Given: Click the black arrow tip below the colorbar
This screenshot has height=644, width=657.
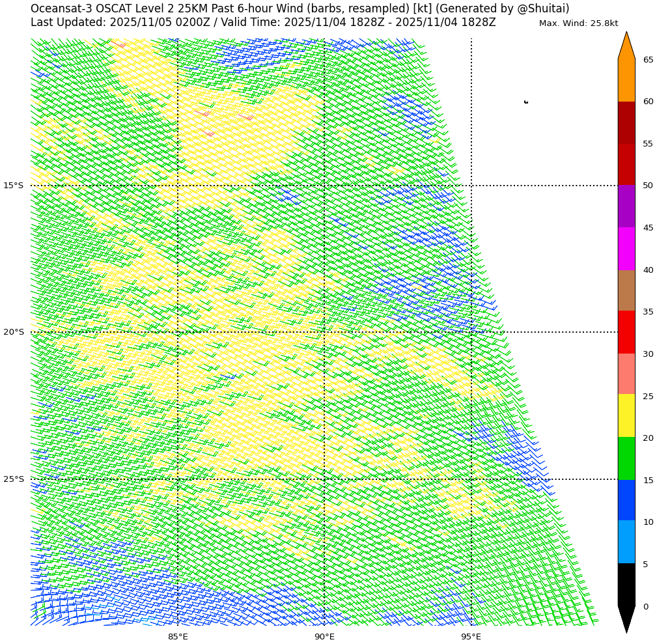Looking at the screenshot, I should pyautogui.click(x=626, y=619).
